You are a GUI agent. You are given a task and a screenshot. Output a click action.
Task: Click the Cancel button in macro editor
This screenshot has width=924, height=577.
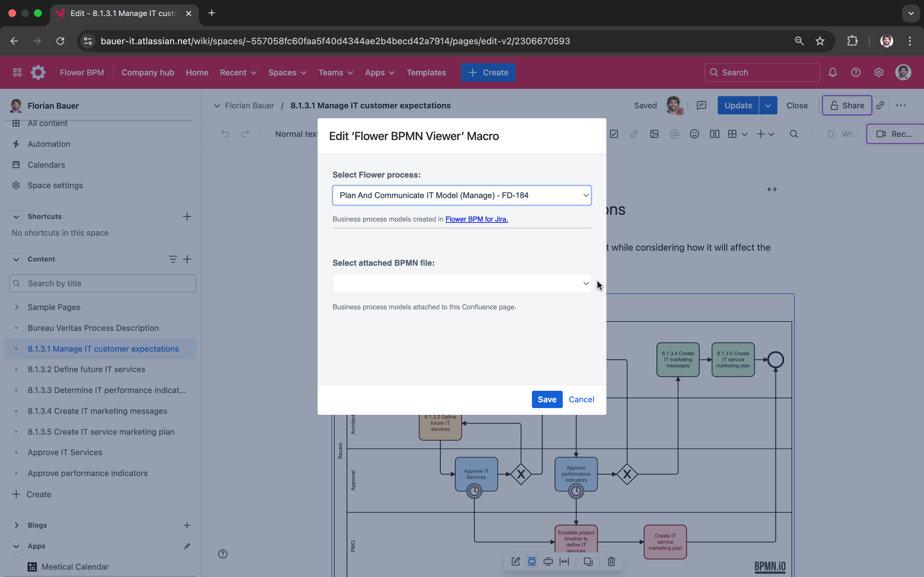click(581, 399)
